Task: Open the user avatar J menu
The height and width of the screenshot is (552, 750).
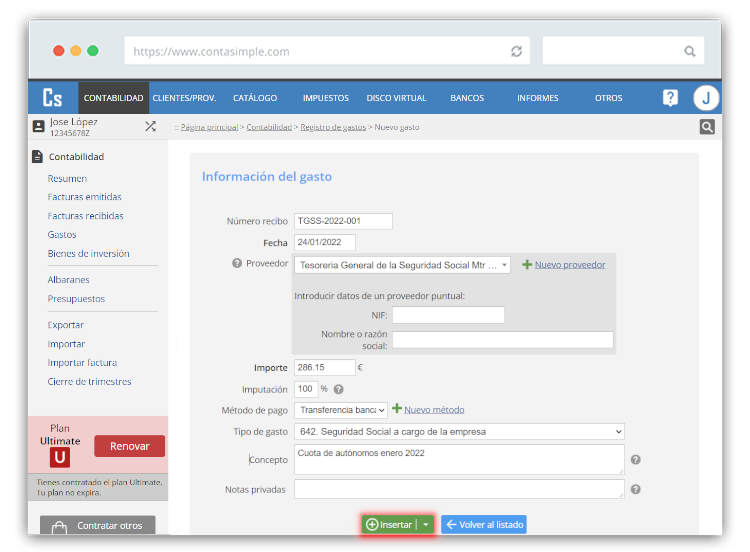Action: coord(706,98)
